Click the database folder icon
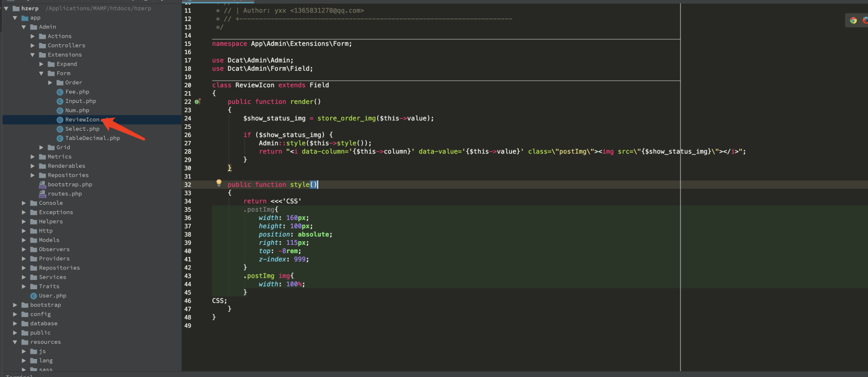Image resolution: width=868 pixels, height=377 pixels. point(25,324)
